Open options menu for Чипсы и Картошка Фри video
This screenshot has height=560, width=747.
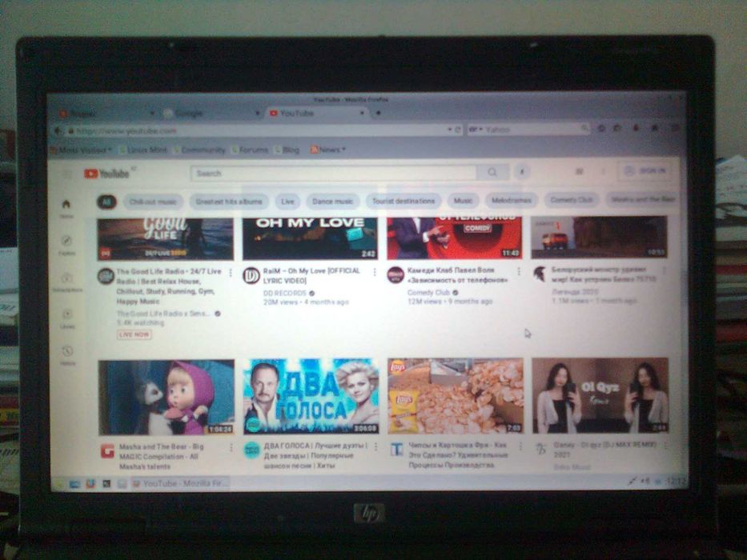point(520,446)
